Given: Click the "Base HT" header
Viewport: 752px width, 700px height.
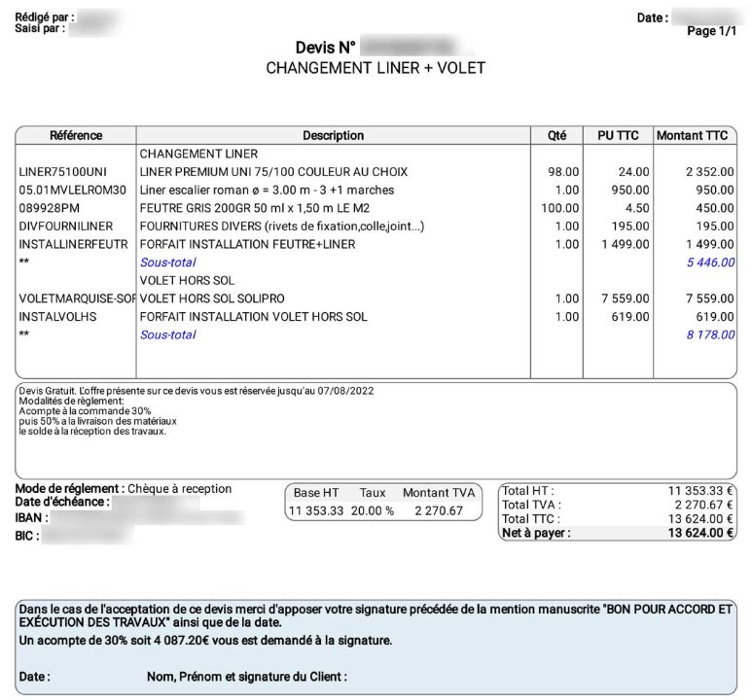Looking at the screenshot, I should coord(316,493).
